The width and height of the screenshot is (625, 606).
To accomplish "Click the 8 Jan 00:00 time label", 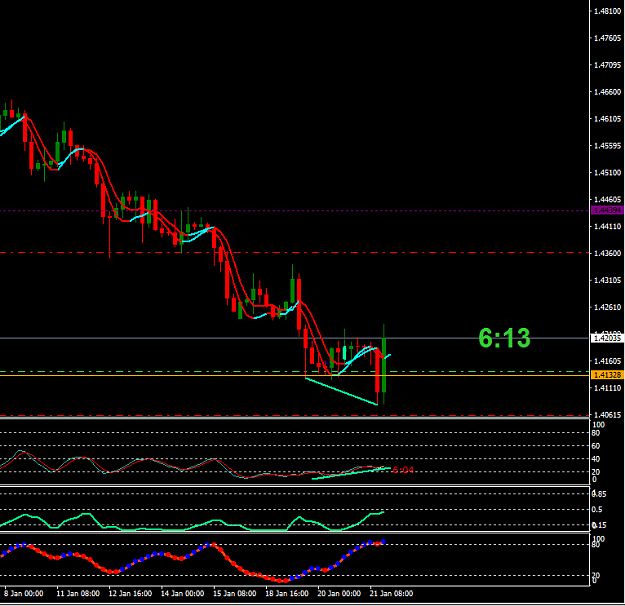I will point(24,593).
